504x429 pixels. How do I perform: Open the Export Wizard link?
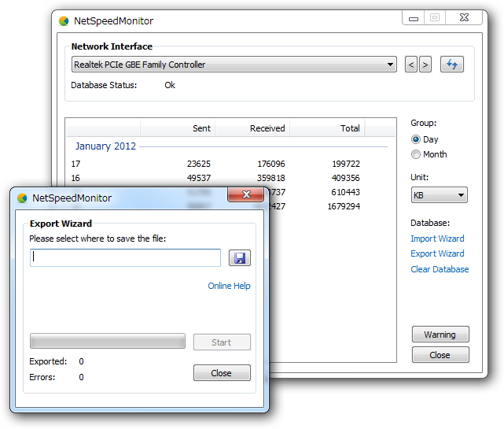click(437, 253)
